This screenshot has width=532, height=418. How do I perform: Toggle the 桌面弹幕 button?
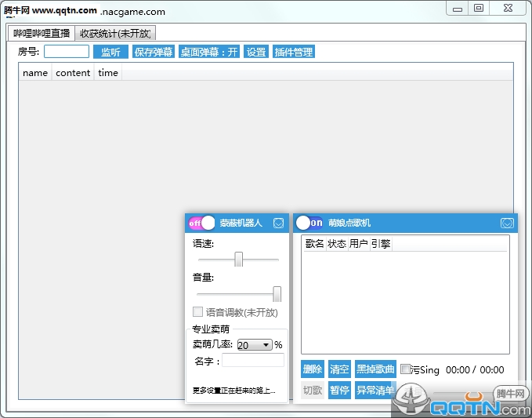pyautogui.click(x=208, y=52)
